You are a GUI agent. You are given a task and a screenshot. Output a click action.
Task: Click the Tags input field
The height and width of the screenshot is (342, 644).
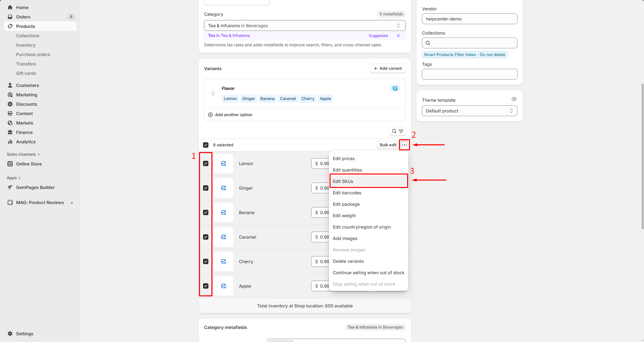tap(469, 74)
